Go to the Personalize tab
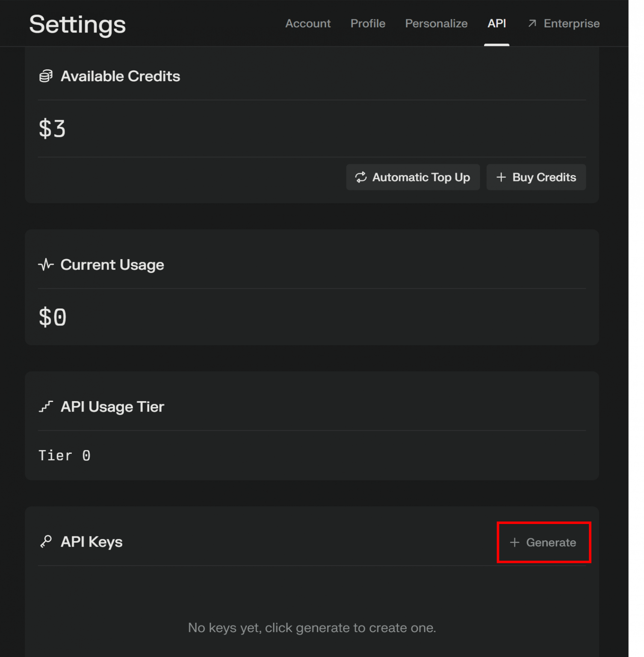Screen dimensions: 644x657 (436, 24)
